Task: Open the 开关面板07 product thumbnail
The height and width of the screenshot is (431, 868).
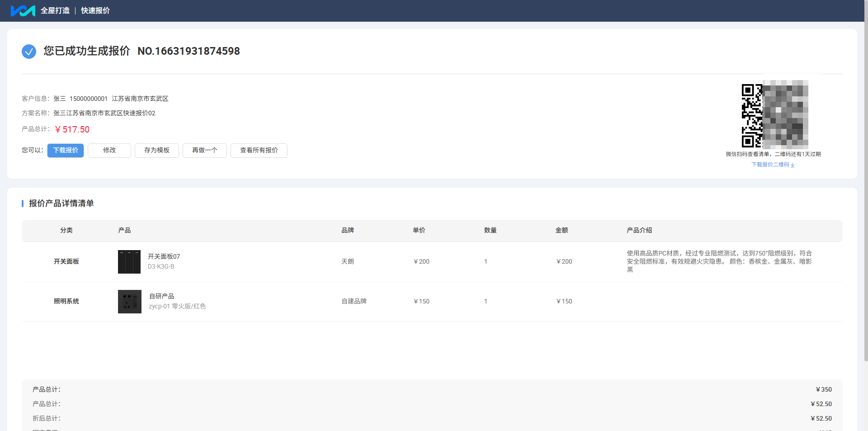Action: coord(129,262)
